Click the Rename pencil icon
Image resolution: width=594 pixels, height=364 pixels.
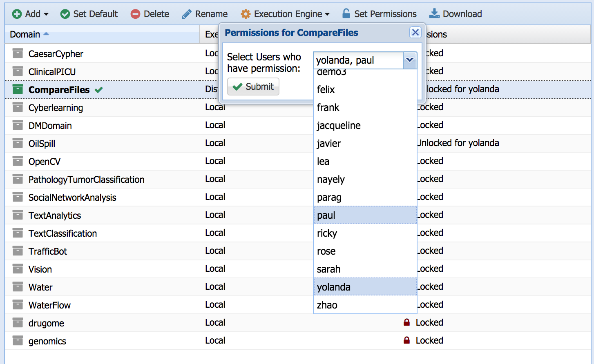point(187,14)
